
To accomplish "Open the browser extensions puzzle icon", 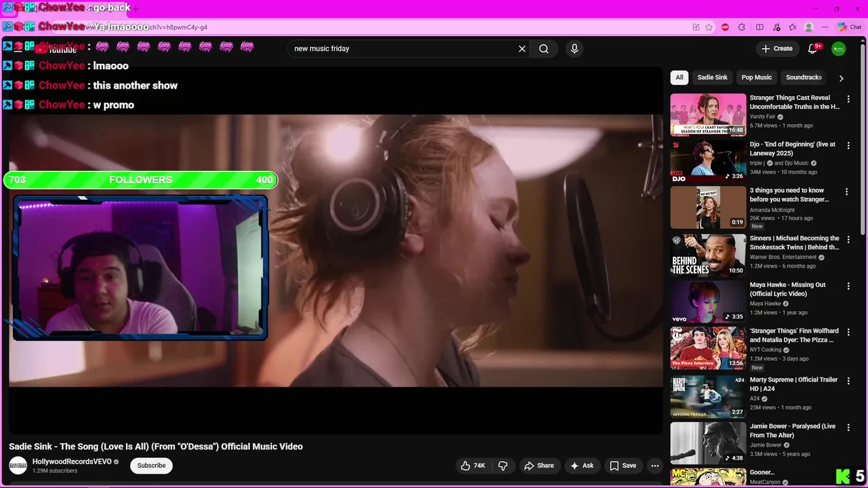I will click(741, 27).
